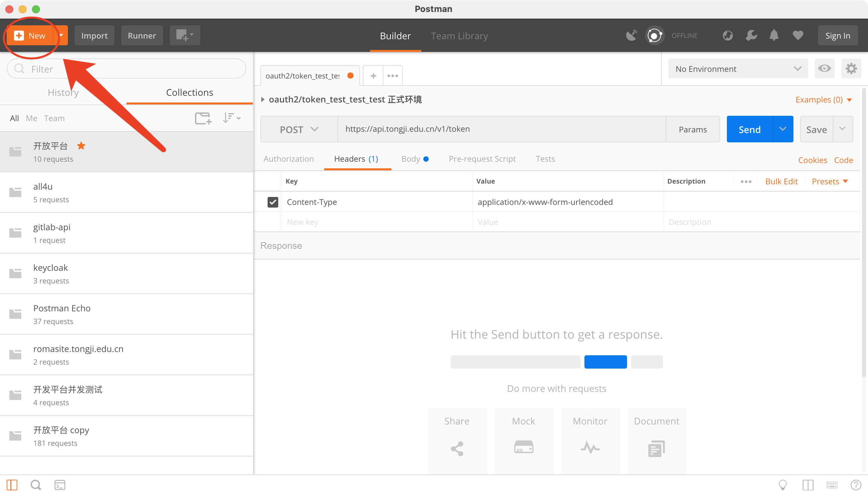Screen dimensions: 868x495
Task: Open the Cookies link
Action: pyautogui.click(x=812, y=160)
